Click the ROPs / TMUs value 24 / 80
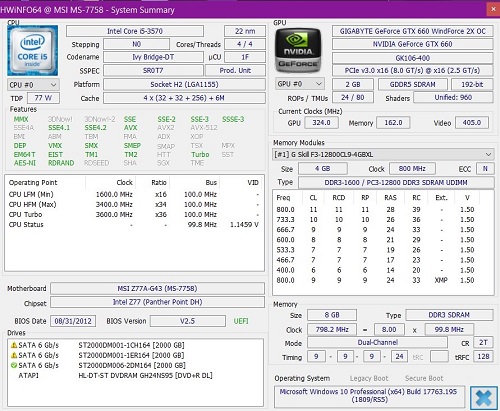 [353, 97]
